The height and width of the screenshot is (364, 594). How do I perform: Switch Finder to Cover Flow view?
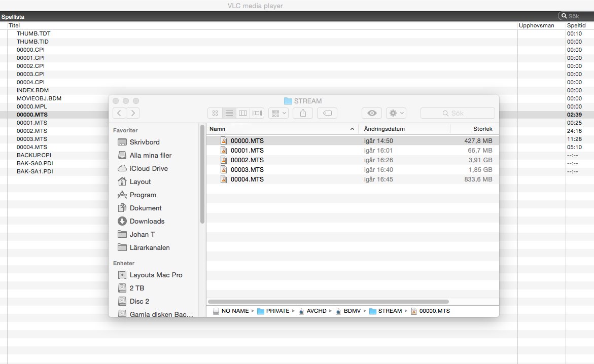pos(257,113)
